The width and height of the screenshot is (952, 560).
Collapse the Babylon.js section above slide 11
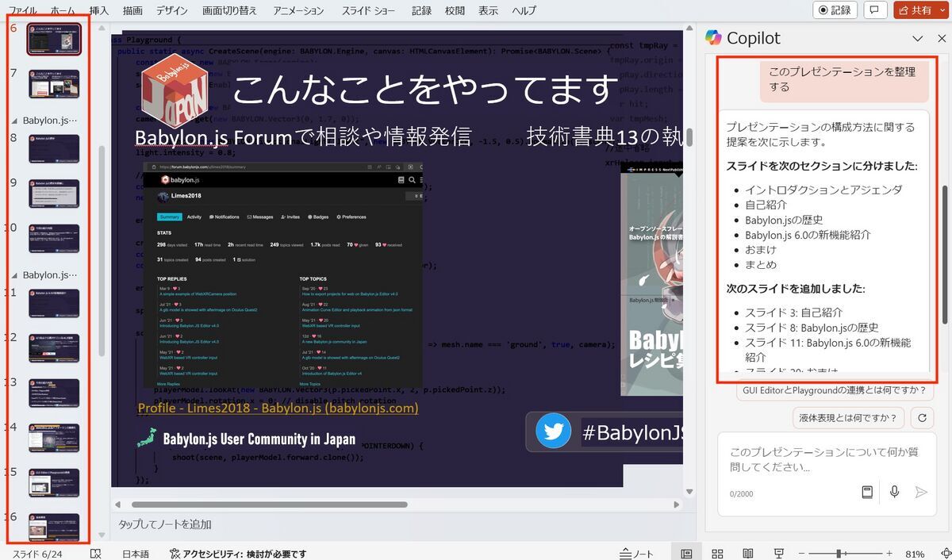pos(14,275)
